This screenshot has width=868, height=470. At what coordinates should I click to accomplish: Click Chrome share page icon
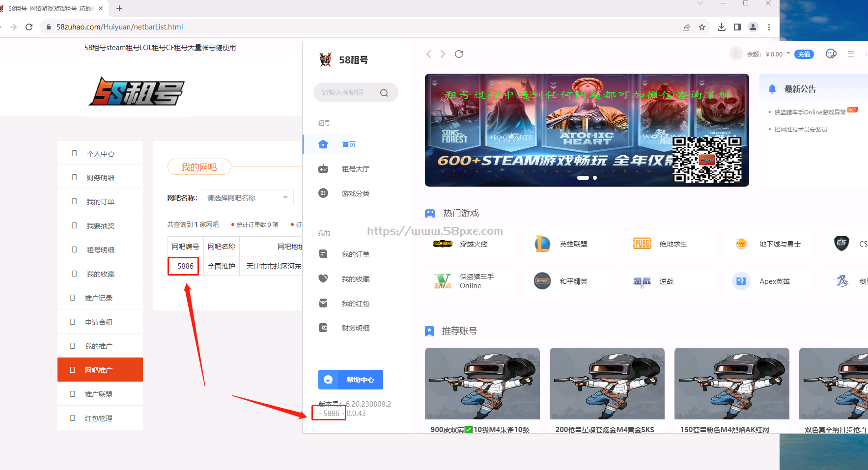click(686, 27)
